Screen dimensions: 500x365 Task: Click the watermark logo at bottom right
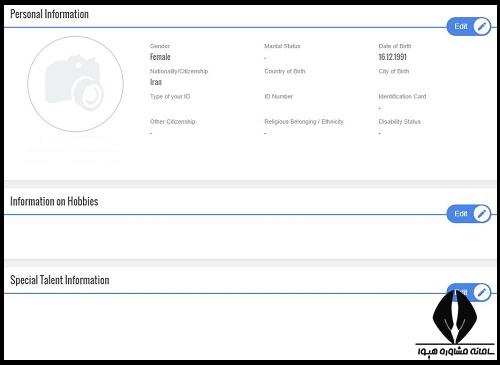point(455,323)
